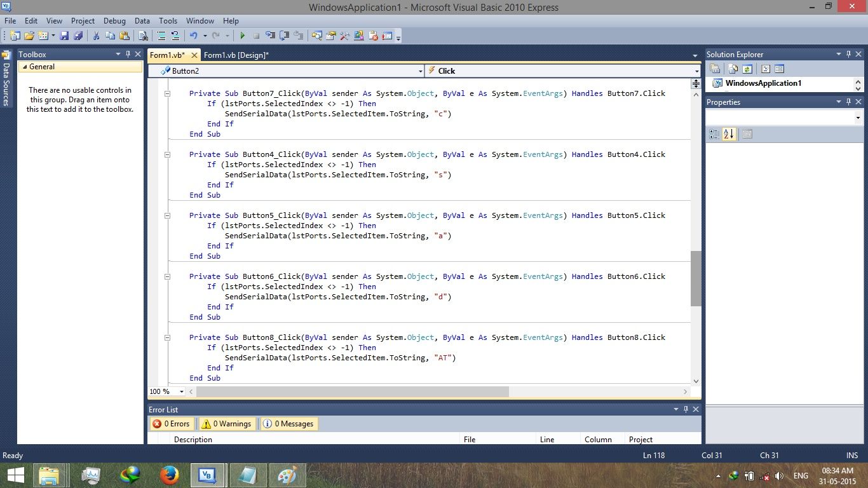Switch to the Form1.vb [Design] tab
Image resolution: width=868 pixels, height=488 pixels.
click(237, 55)
